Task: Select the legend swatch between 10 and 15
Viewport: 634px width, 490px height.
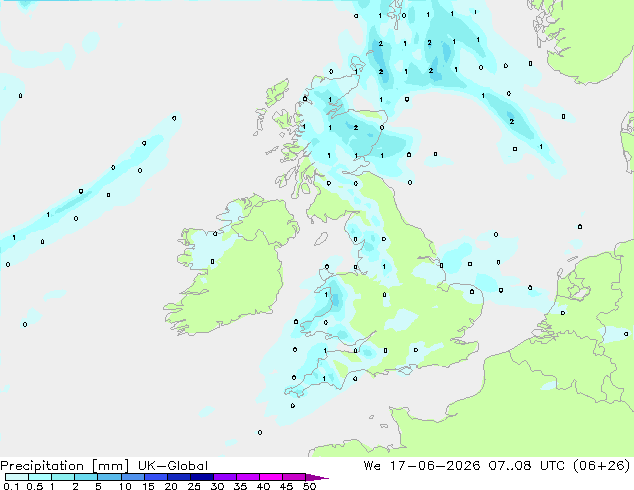Action: (132, 477)
